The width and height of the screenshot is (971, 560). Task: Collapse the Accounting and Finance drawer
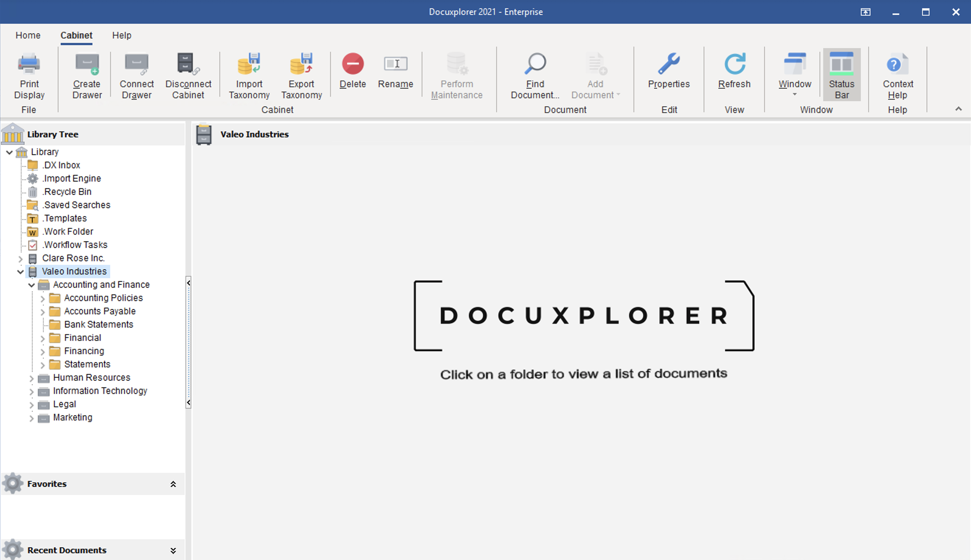click(x=31, y=286)
